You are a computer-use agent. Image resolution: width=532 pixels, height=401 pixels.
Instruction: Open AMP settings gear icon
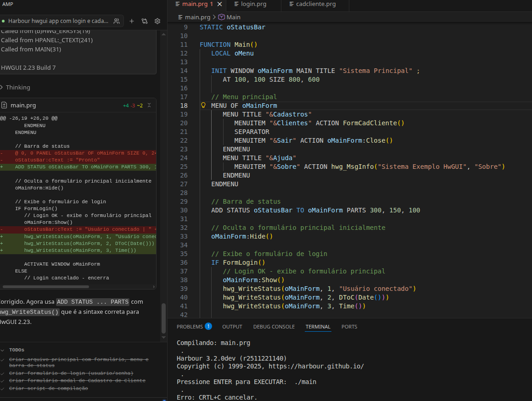coord(157,21)
